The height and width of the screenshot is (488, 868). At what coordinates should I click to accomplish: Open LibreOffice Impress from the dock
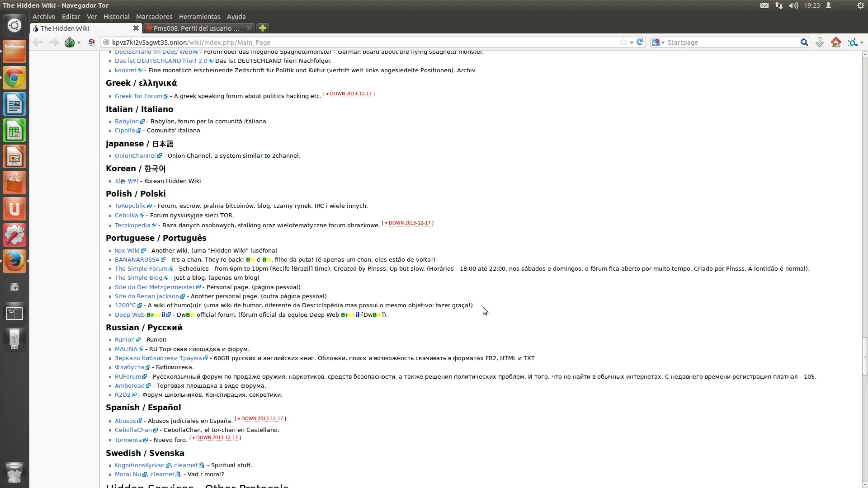[14, 156]
